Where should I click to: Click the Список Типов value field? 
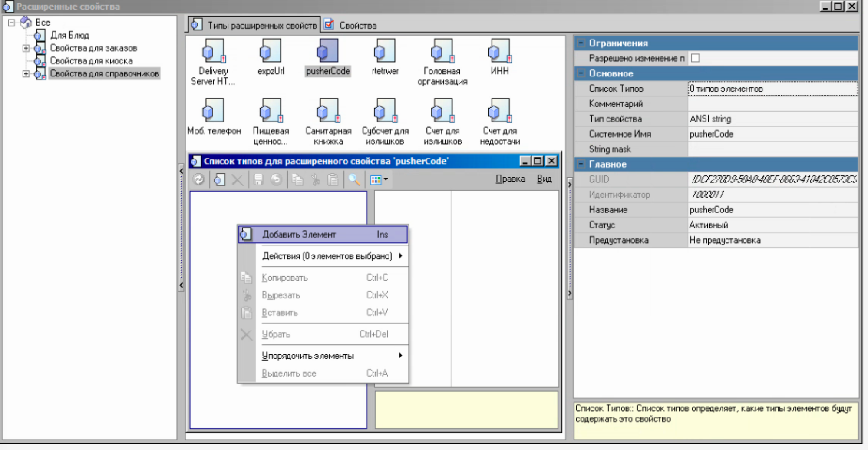[x=772, y=89]
